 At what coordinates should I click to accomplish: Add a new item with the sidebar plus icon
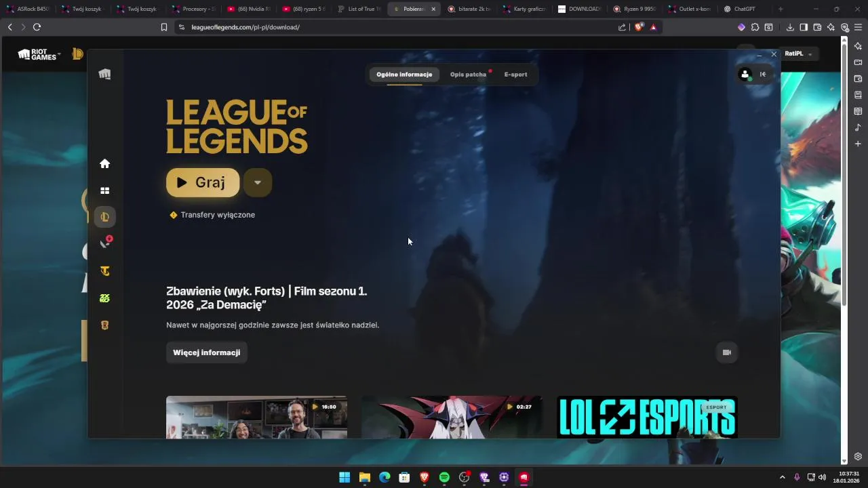(858, 144)
